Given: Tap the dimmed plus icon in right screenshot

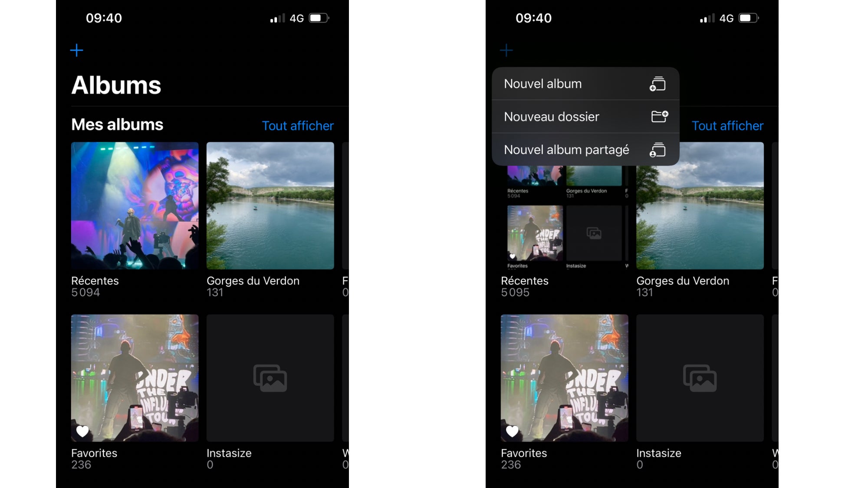Looking at the screenshot, I should [x=506, y=50].
